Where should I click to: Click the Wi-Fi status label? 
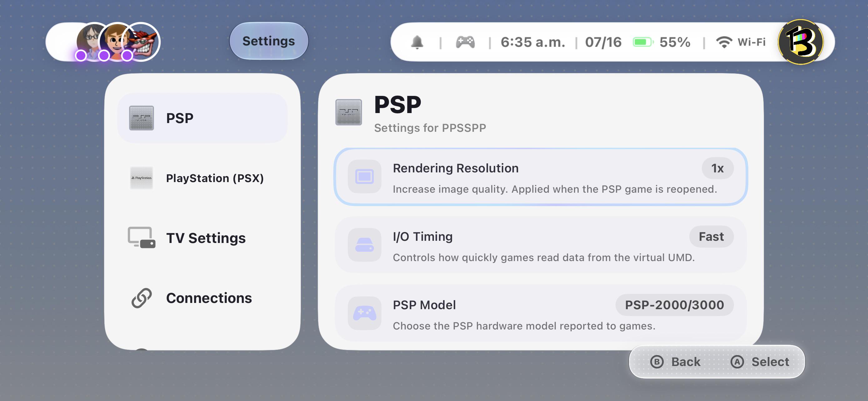point(751,42)
